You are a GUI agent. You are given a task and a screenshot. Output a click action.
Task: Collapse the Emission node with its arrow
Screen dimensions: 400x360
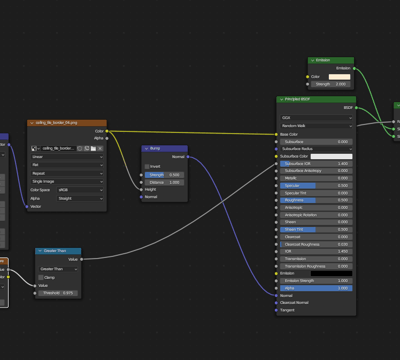coord(313,60)
